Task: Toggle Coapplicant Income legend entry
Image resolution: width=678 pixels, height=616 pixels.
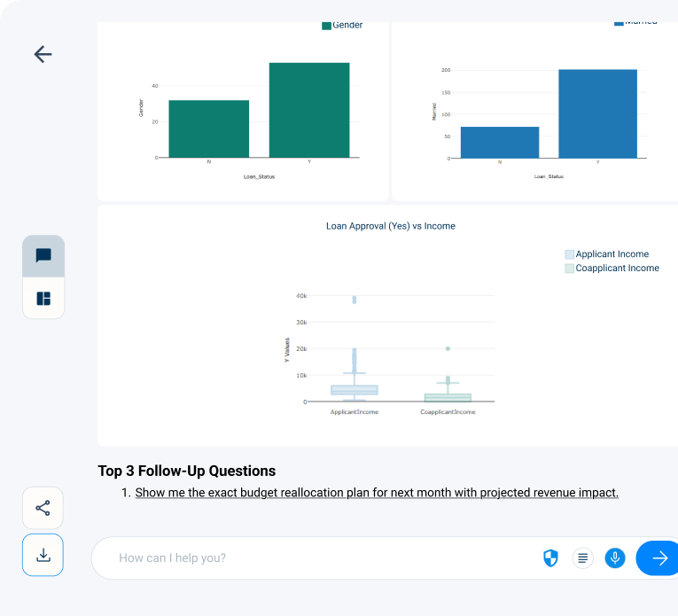Action: [x=617, y=268]
